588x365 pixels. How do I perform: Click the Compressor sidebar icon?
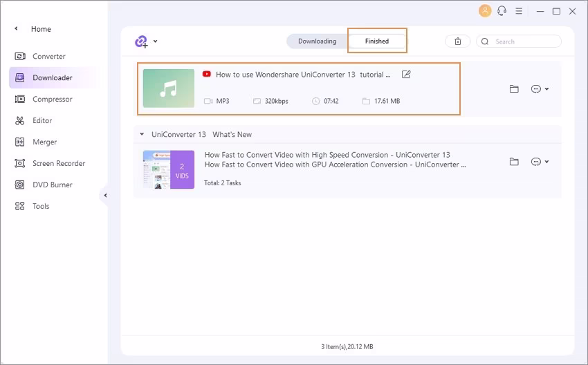coord(20,99)
